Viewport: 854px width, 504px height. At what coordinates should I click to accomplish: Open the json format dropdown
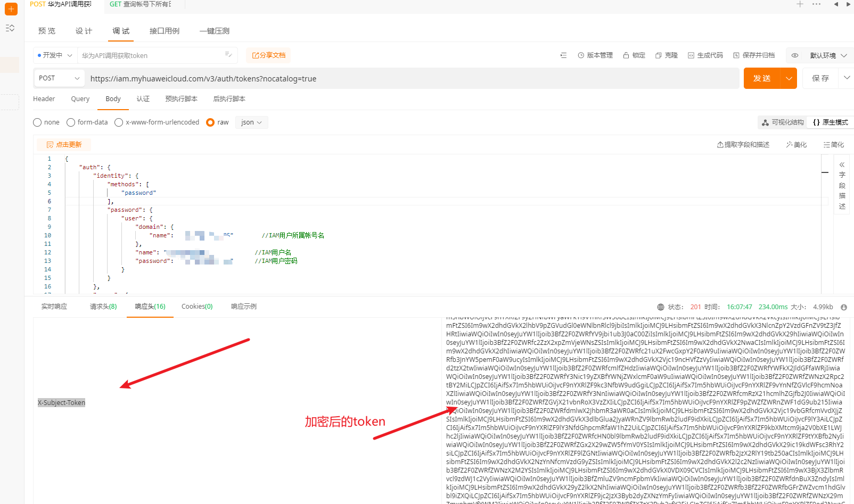tap(251, 122)
